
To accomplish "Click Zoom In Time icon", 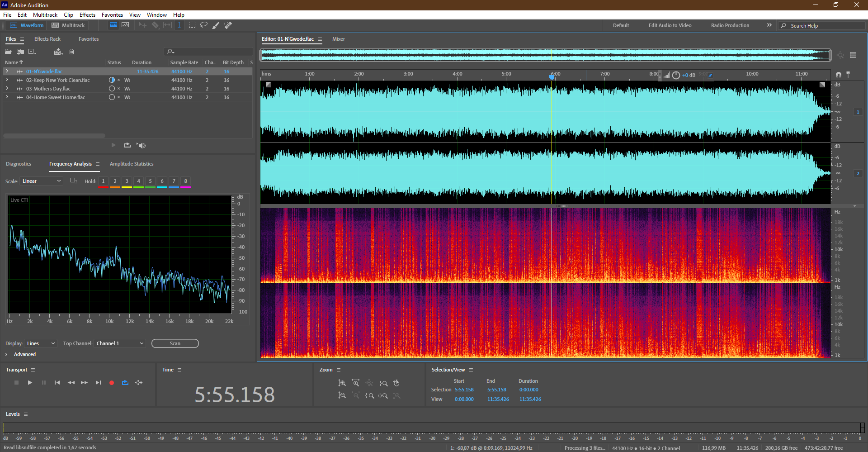I will point(356,383).
